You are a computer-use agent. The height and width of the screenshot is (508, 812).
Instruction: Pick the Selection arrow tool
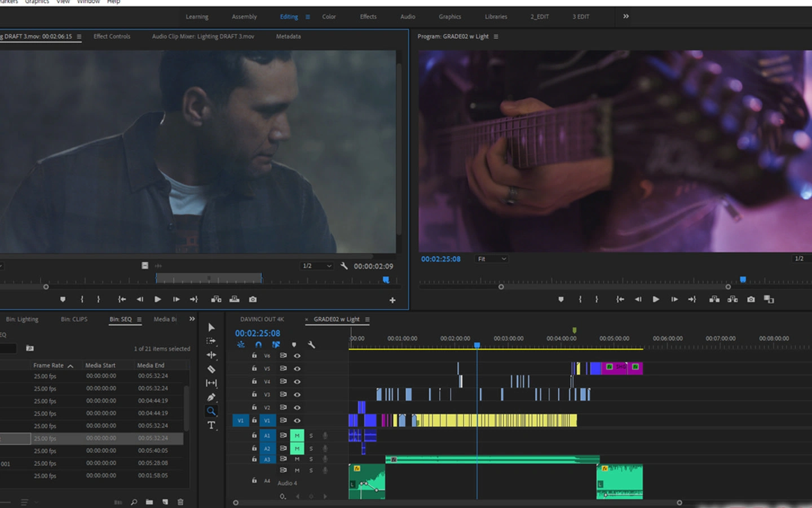(x=211, y=327)
